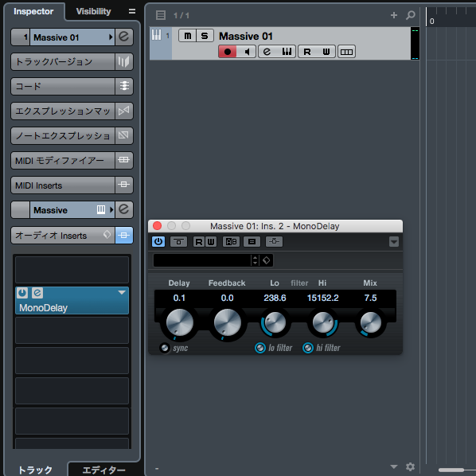Expand the コード section
Image resolution: width=476 pixels, height=476 pixels.
63,86
